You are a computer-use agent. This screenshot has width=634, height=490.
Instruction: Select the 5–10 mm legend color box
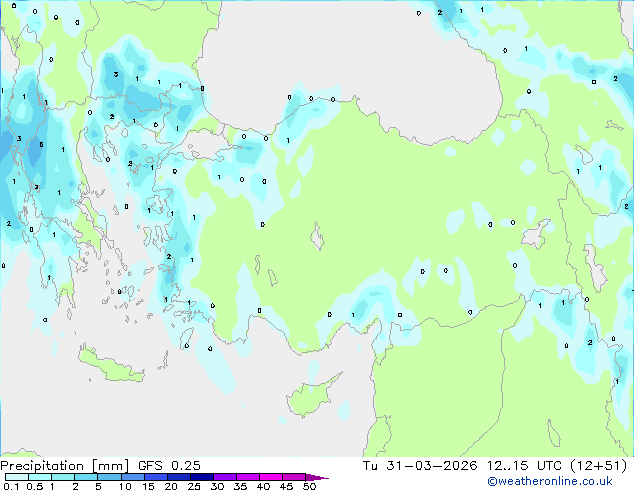point(109,477)
